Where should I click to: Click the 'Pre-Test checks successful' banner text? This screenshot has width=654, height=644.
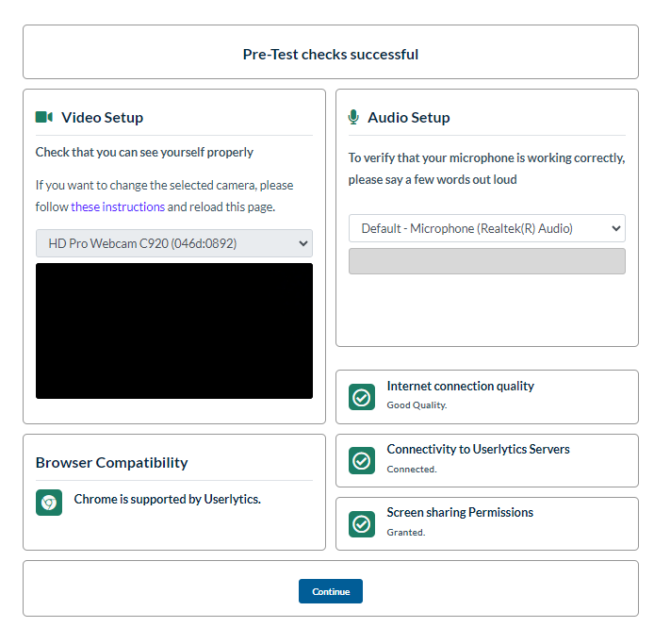[x=330, y=54]
